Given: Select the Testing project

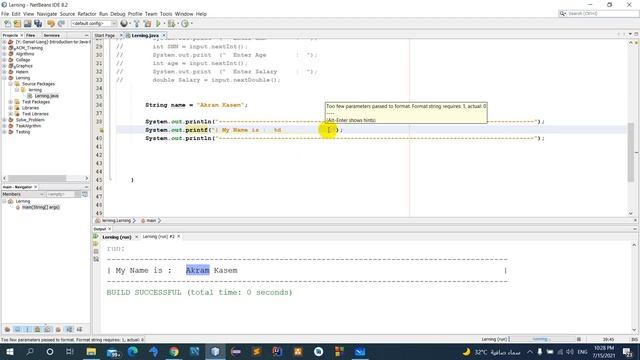Looking at the screenshot, I should 23,132.
